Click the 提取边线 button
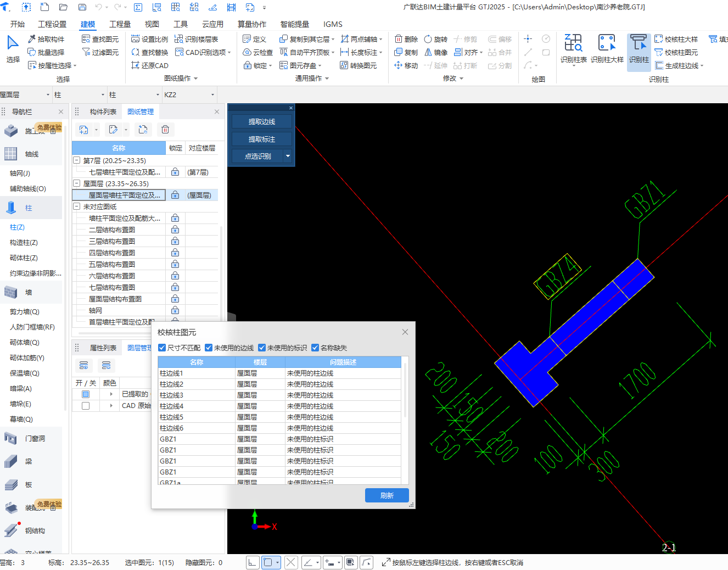 coord(262,121)
